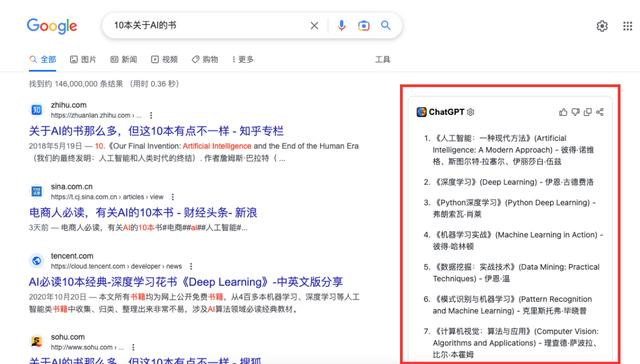Click the 2018年5月19日 zhihu snippet
This screenshot has height=364, width=640.
(194, 152)
